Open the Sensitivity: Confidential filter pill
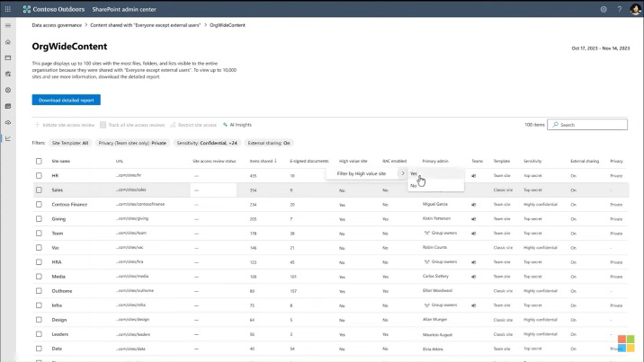The image size is (644, 362). tap(207, 143)
